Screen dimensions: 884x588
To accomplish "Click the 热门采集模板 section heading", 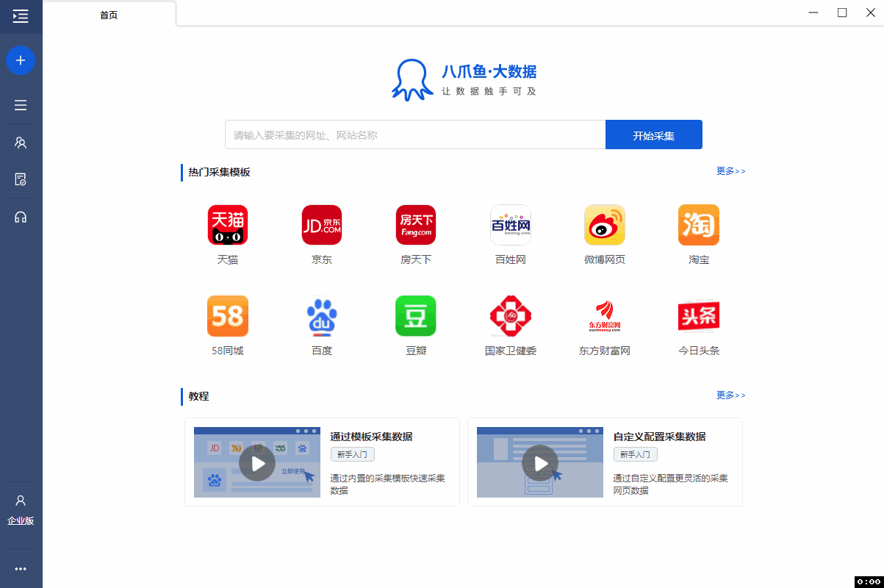I will (x=219, y=172).
